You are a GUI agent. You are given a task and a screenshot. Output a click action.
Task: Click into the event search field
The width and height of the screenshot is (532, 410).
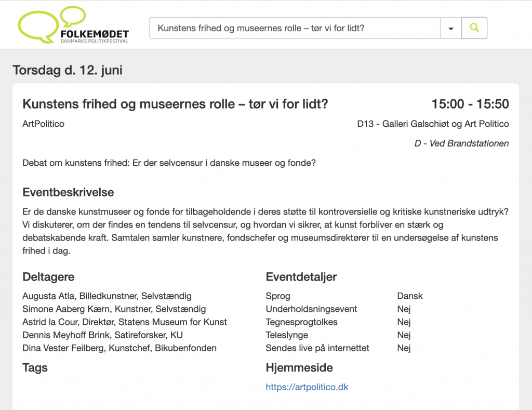(295, 28)
